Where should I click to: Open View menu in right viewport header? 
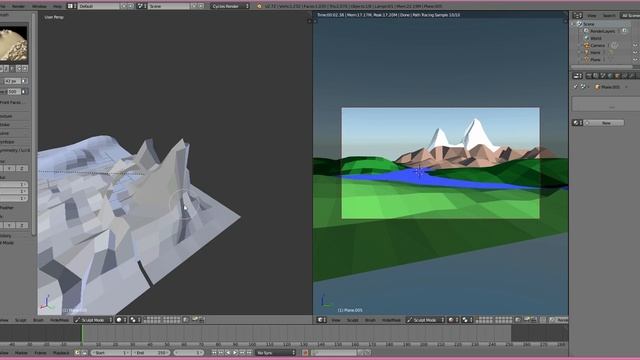pyautogui.click(x=336, y=320)
